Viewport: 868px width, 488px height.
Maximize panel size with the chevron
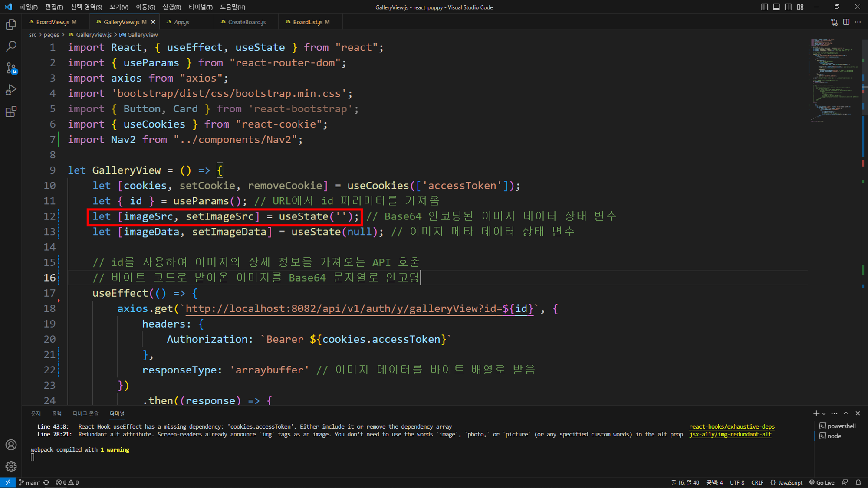pos(846,413)
